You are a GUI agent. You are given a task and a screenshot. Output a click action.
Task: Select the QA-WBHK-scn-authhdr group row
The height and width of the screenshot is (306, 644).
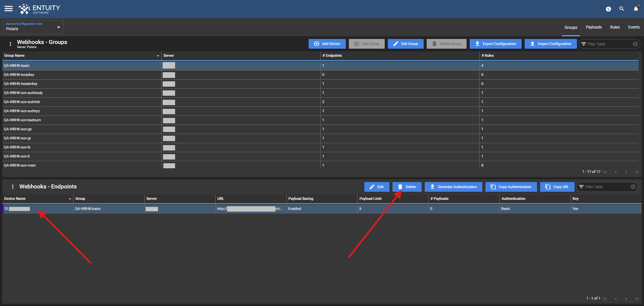[x=320, y=102]
